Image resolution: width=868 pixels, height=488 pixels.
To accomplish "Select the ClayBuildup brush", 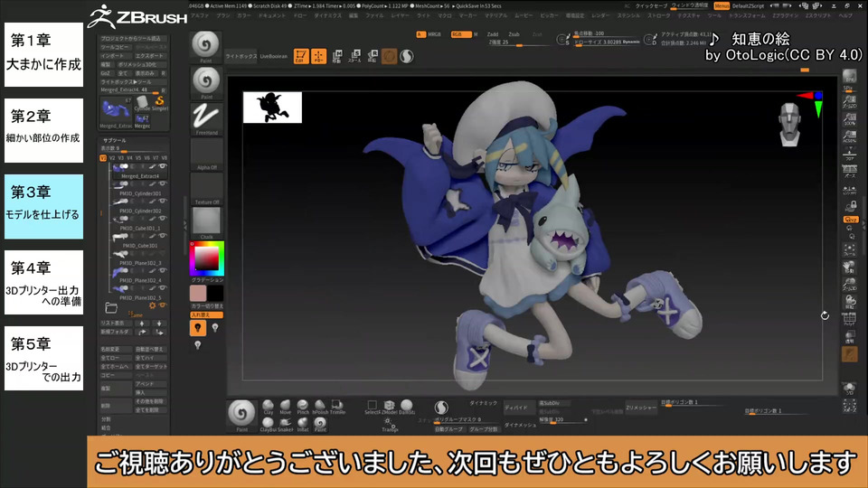I will point(268,425).
